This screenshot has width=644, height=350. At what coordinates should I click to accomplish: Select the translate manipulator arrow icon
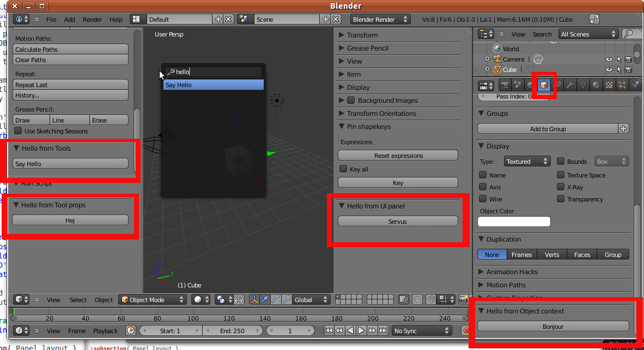click(265, 300)
